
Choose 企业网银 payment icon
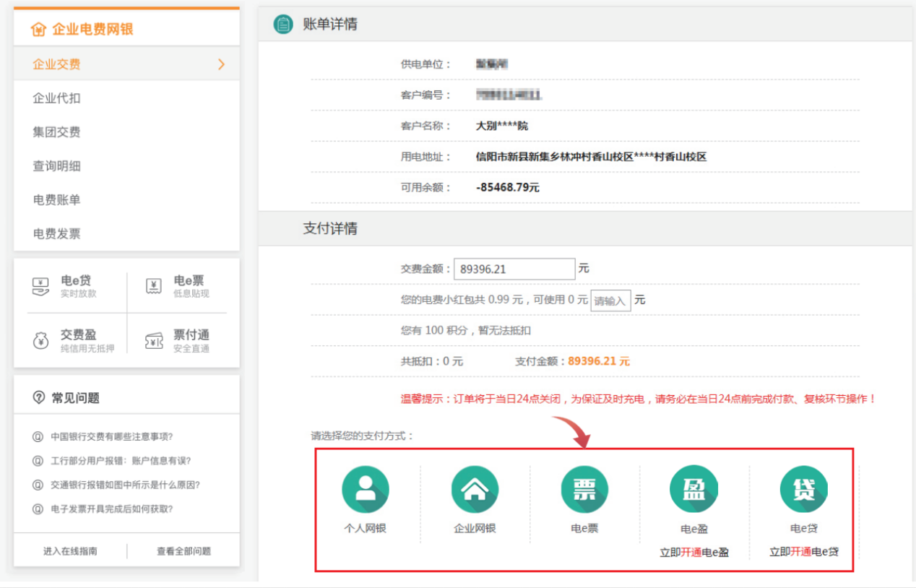475,490
